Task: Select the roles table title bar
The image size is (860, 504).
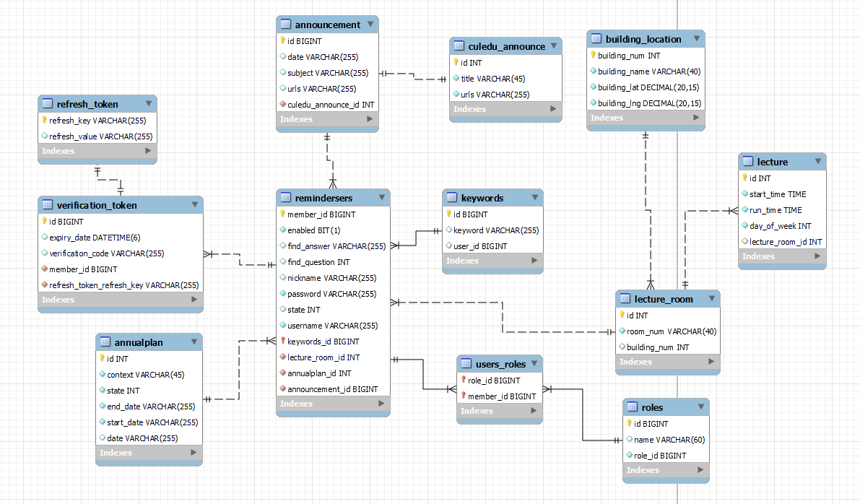Action: click(664, 407)
